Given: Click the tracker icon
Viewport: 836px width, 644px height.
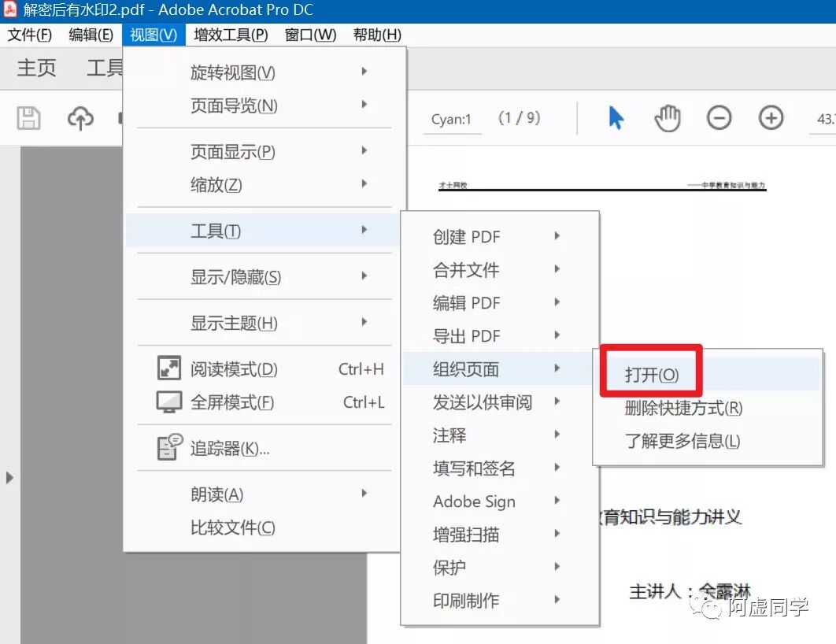Looking at the screenshot, I should click(169, 447).
